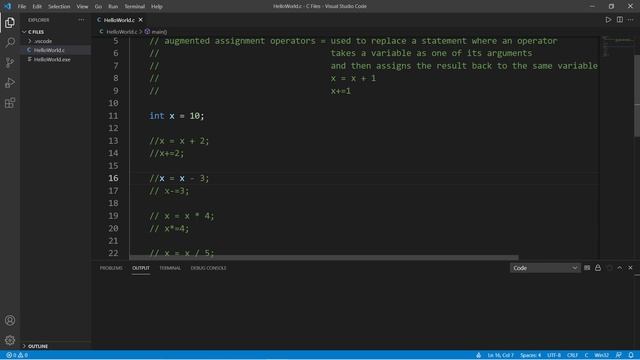The width and height of the screenshot is (640, 360).
Task: Open the Go menu
Action: pos(98,6)
